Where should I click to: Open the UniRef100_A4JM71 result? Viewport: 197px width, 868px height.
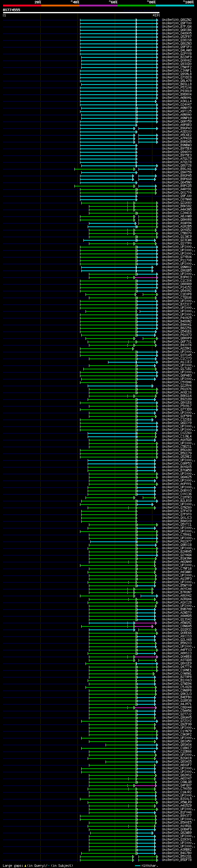click(x=177, y=704)
